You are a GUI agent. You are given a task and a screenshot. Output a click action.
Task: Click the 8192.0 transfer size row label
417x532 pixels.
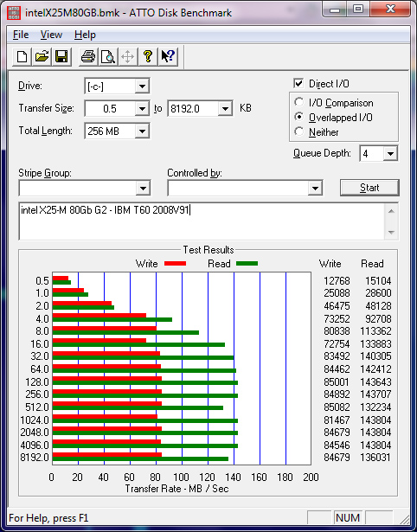(35, 458)
